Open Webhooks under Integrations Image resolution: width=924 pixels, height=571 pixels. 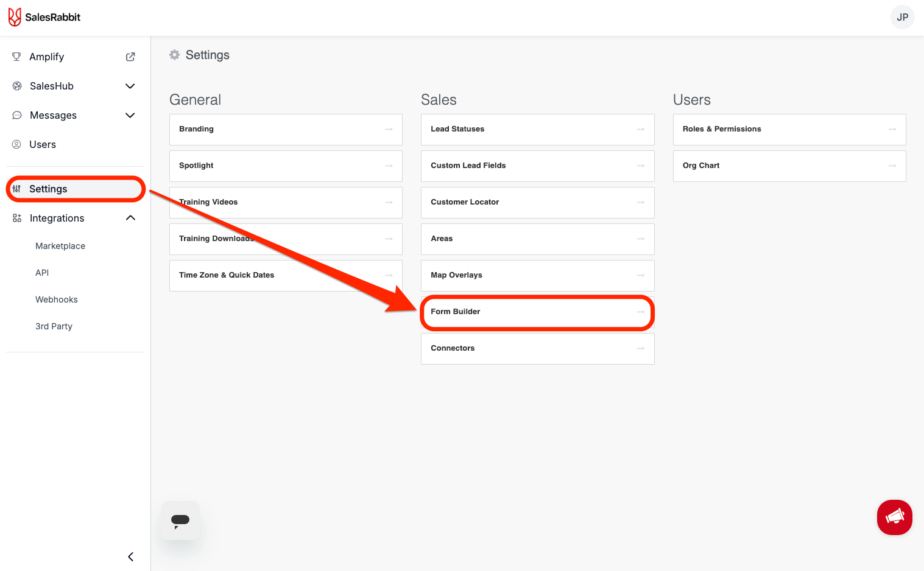click(57, 300)
